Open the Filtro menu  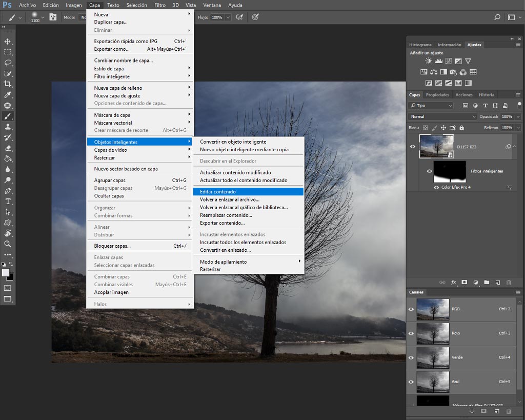pos(160,5)
